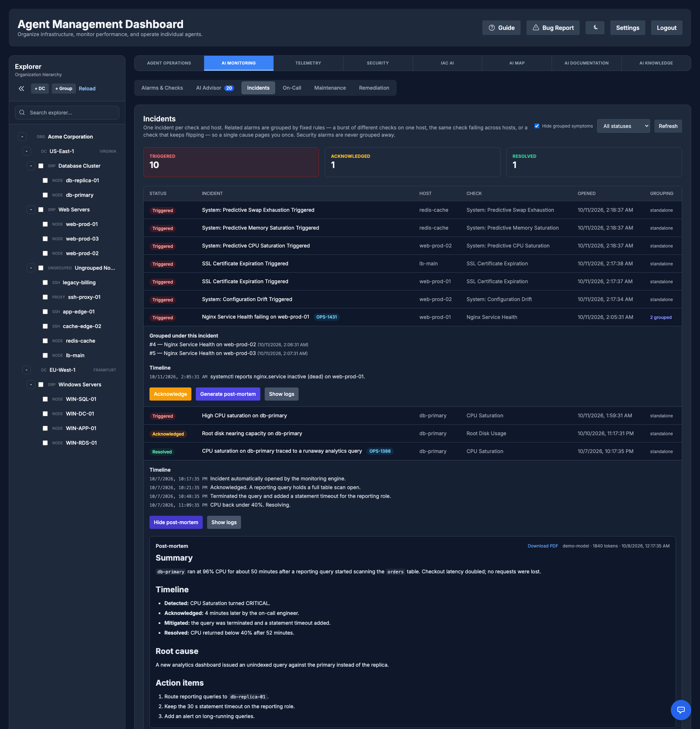700x729 pixels.
Task: Tick the web-prod-03 node checkbox
Action: click(x=45, y=239)
